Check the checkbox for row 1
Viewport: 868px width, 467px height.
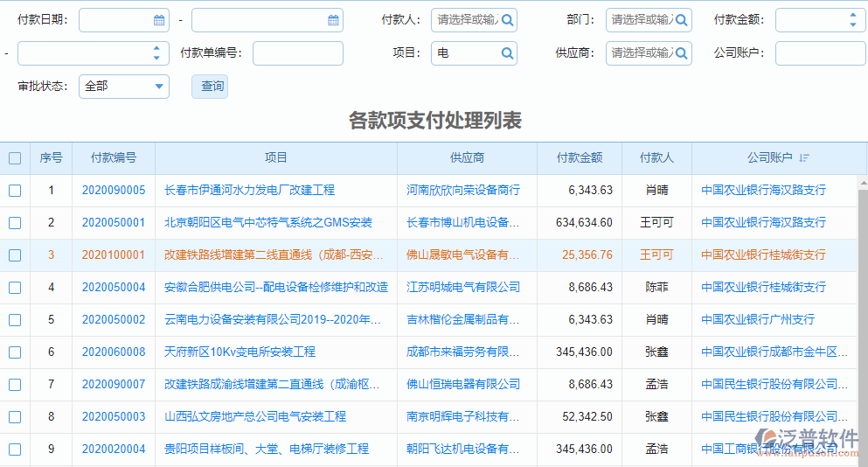coord(15,191)
